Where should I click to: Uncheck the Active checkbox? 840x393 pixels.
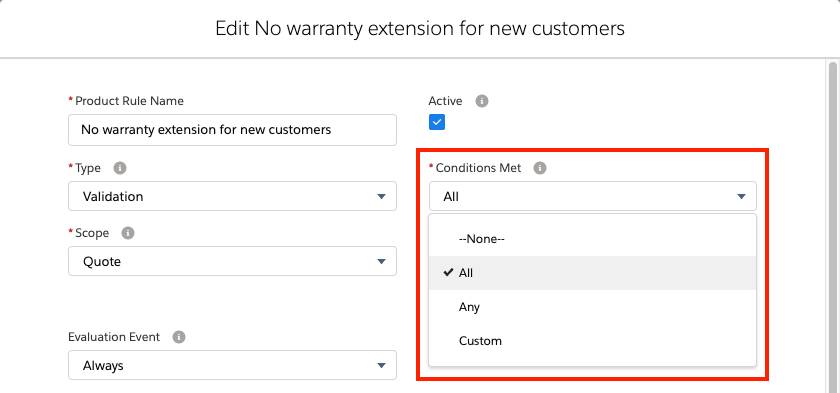tap(437, 122)
